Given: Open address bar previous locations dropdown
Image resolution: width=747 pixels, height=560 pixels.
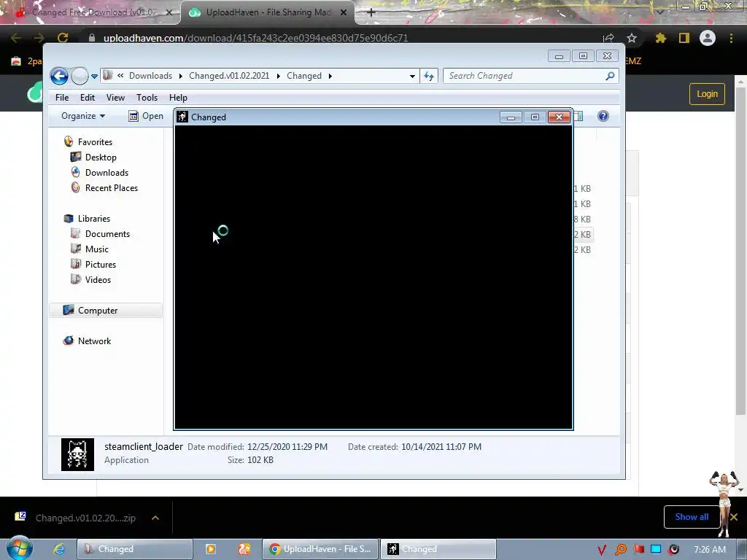Looking at the screenshot, I should tap(412, 76).
